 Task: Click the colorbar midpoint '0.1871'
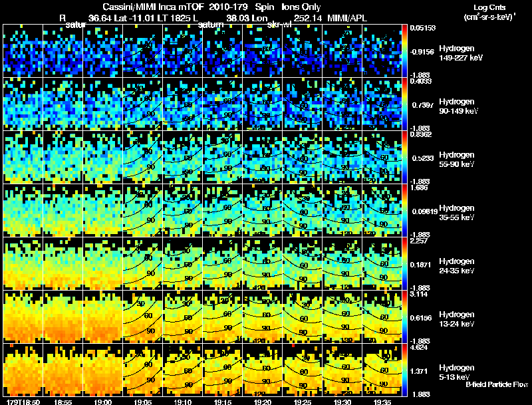click(421, 265)
